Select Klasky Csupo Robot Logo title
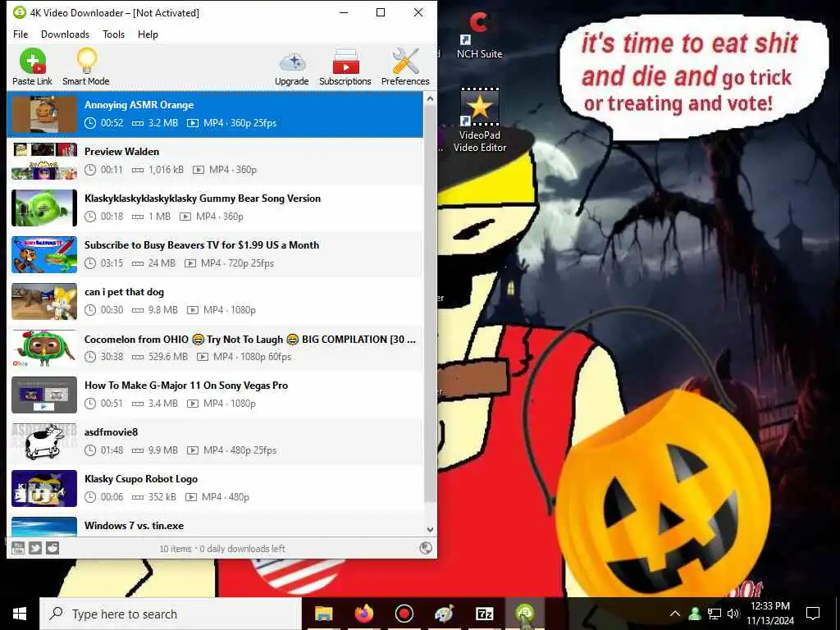 point(141,479)
